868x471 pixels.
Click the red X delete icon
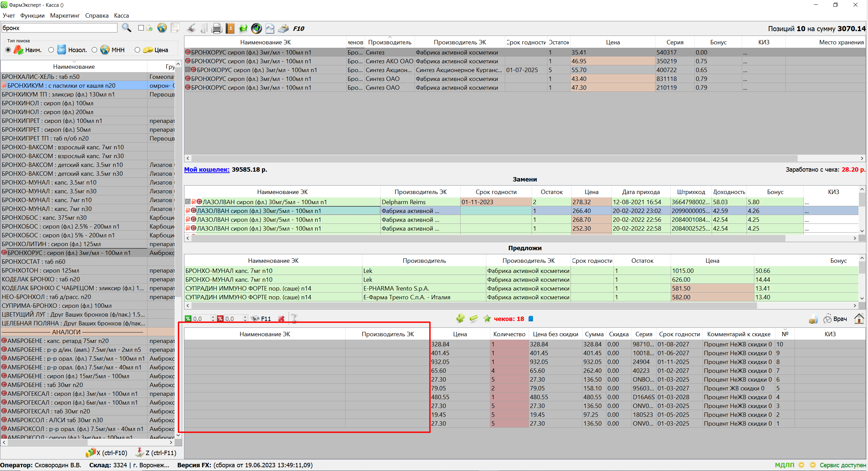coord(281,319)
